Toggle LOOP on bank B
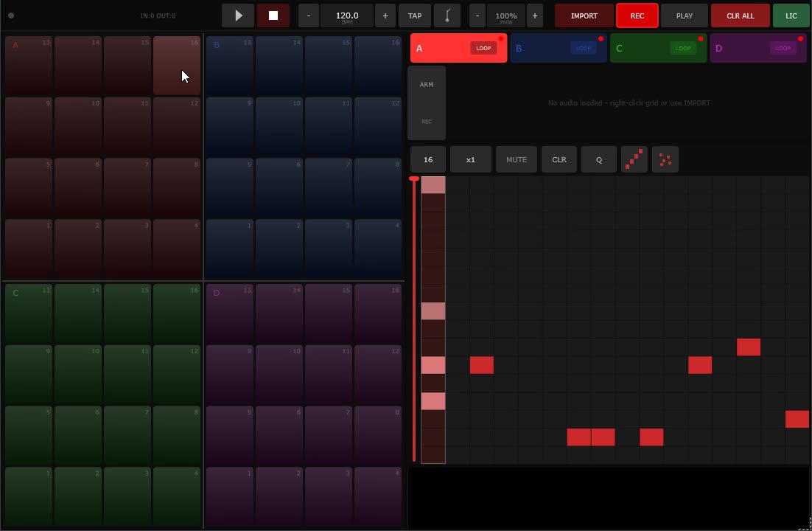This screenshot has width=812, height=531. pyautogui.click(x=584, y=48)
